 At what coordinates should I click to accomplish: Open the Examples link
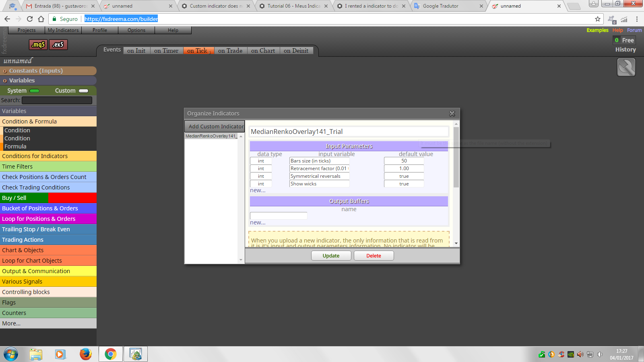tap(597, 30)
